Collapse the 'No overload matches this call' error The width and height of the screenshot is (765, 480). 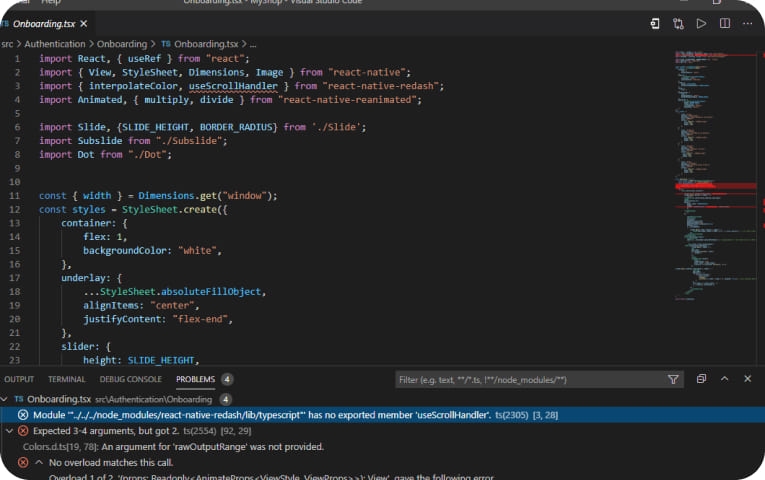coord(39,462)
